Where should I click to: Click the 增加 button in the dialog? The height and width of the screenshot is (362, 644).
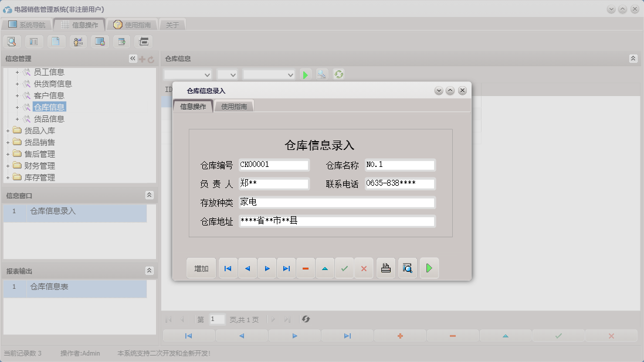pyautogui.click(x=201, y=268)
